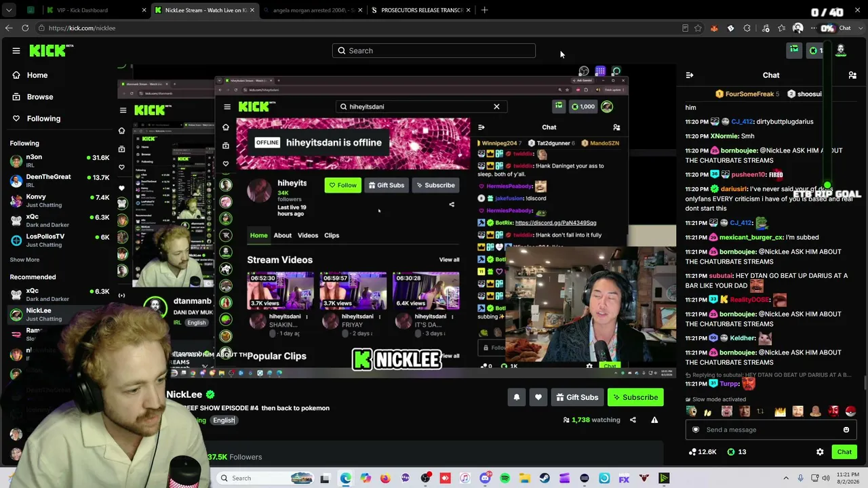
Task: Click mexicant_burger_cx's username in chat
Action: (x=752, y=237)
